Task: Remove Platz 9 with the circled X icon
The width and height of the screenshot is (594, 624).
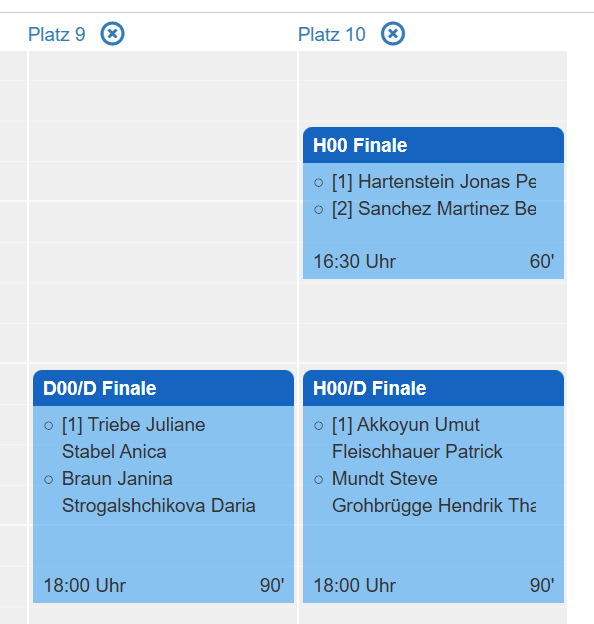Action: (112, 34)
